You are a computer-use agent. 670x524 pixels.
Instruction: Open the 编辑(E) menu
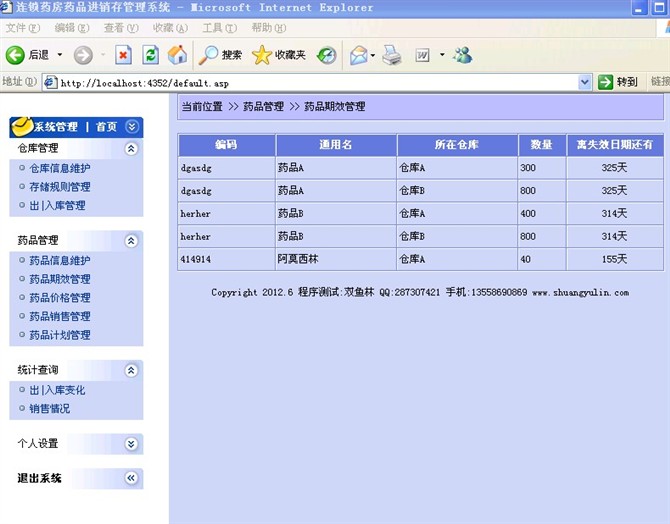coord(72,28)
